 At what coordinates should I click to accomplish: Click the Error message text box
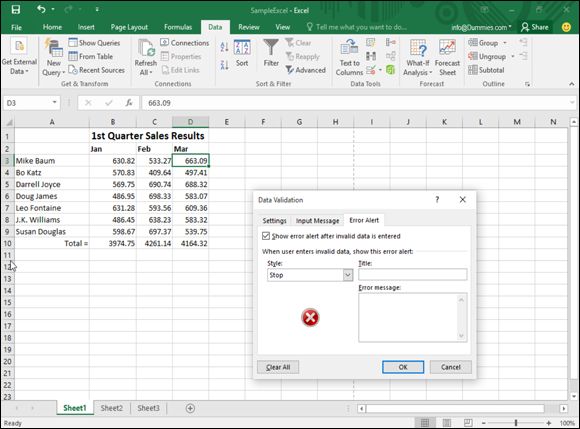412,318
